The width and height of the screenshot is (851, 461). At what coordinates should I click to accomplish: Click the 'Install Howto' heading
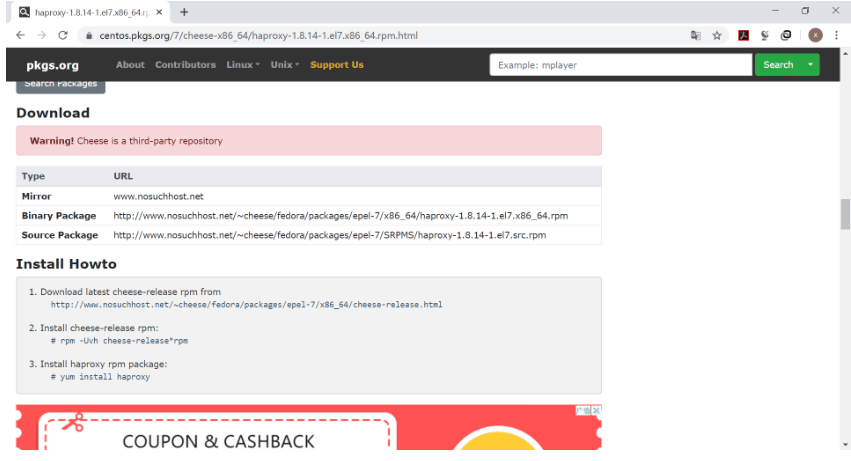coord(66,264)
